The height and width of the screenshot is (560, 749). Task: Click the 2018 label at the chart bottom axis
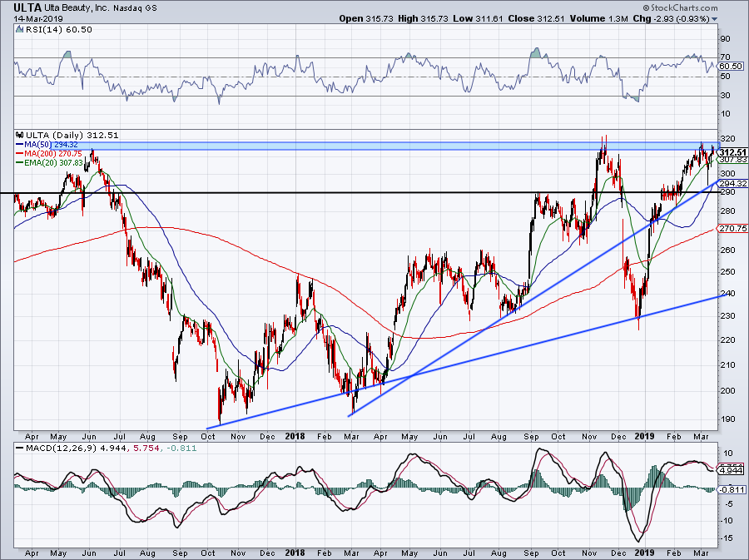click(295, 553)
